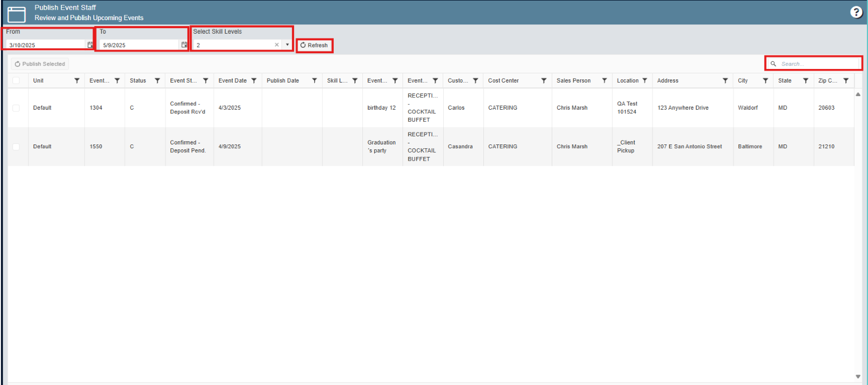Click inside the From date field
This screenshot has height=385, width=868.
coord(46,45)
